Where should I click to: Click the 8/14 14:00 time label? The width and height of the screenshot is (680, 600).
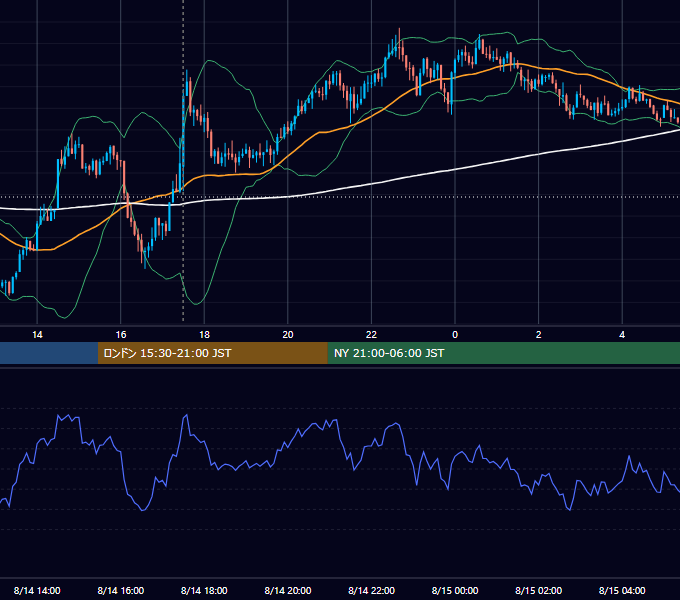point(37,590)
